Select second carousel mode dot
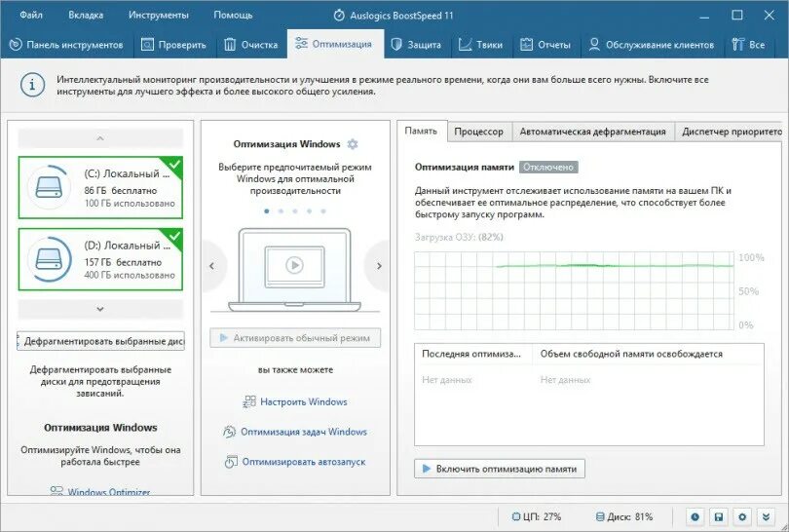This screenshot has height=532, width=789. (281, 211)
